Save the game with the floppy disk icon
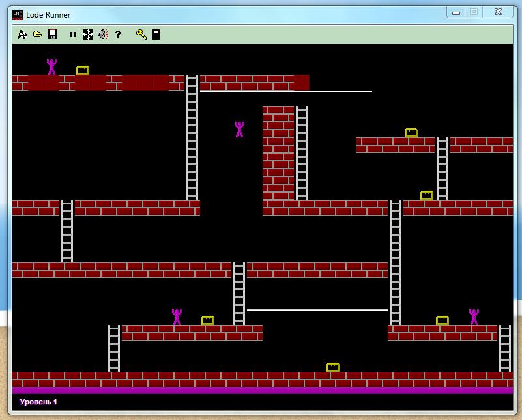 click(53, 35)
